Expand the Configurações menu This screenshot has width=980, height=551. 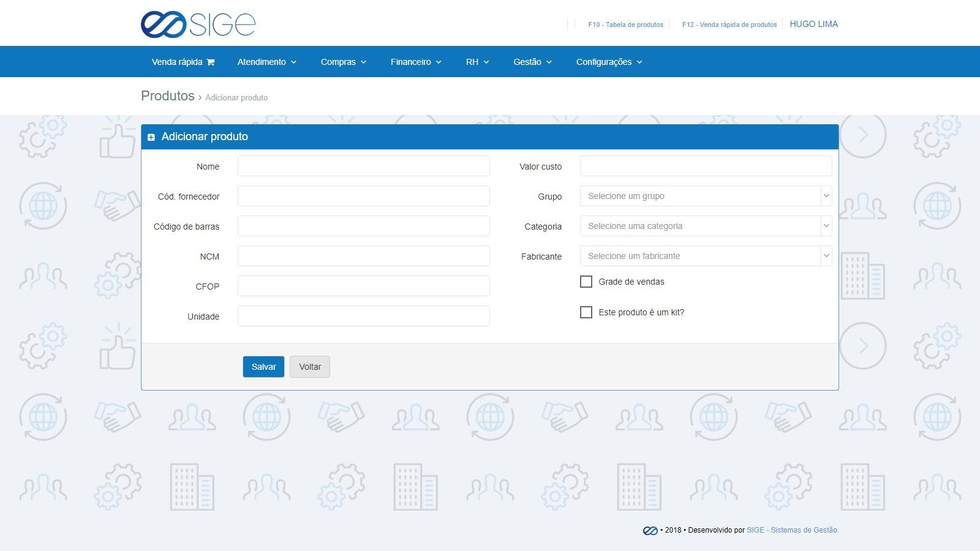pyautogui.click(x=609, y=62)
